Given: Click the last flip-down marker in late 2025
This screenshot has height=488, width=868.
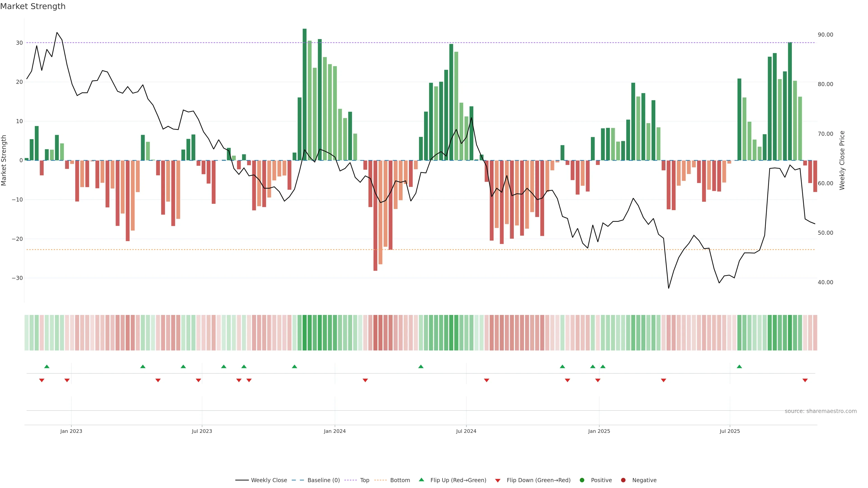Looking at the screenshot, I should [805, 380].
